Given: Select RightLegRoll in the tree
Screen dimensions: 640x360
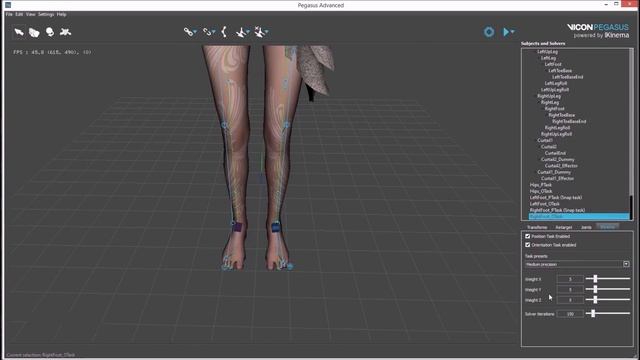Looking at the screenshot, I should (557, 128).
